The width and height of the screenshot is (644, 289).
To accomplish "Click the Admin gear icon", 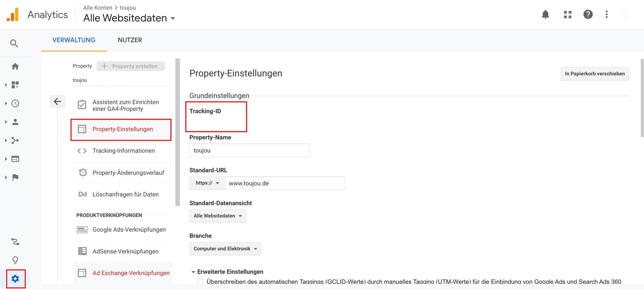I will [x=15, y=279].
